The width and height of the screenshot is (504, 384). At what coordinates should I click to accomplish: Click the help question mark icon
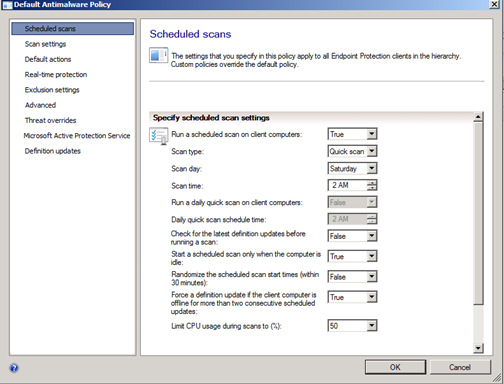point(14,368)
